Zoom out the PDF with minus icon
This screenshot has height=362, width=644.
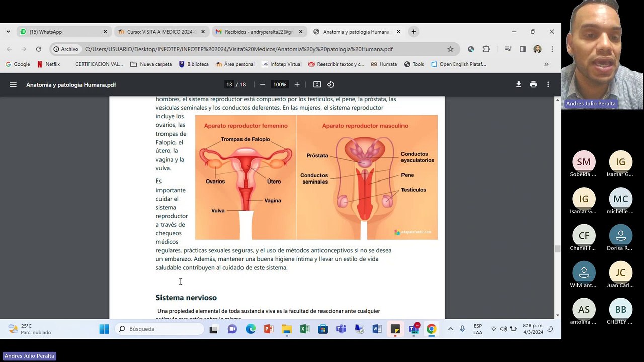[x=262, y=84]
